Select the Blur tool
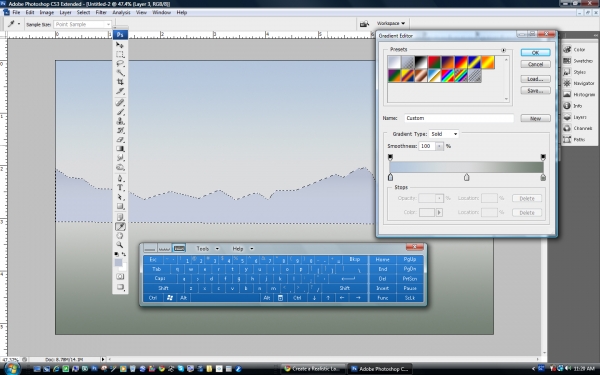Screen dimensions: 600x375 (120, 158)
